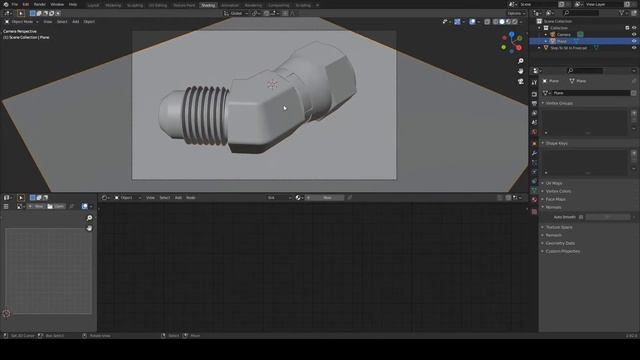Expand the Geometry Data panel
Image resolution: width=640 pixels, height=360 pixels.
click(x=560, y=243)
